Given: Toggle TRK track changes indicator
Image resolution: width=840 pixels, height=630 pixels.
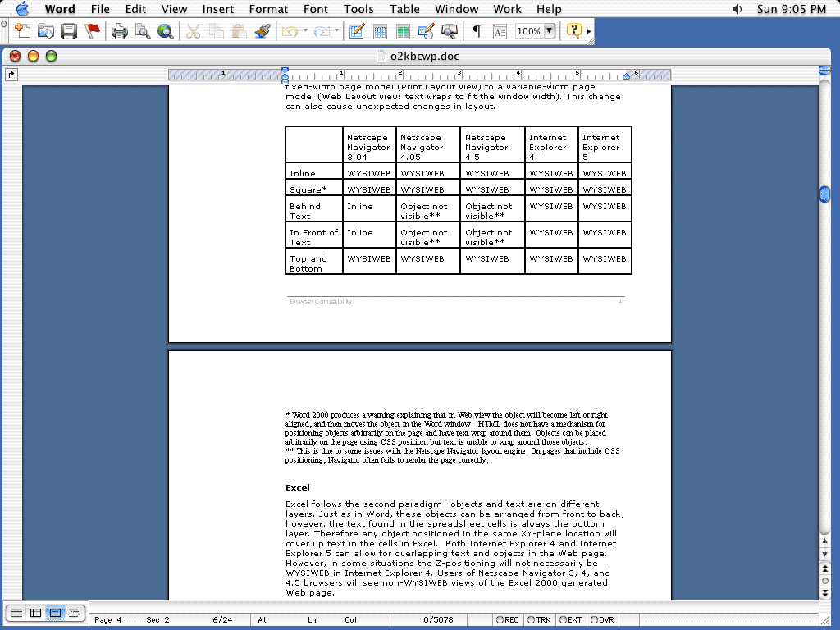Looking at the screenshot, I should pyautogui.click(x=540, y=620).
